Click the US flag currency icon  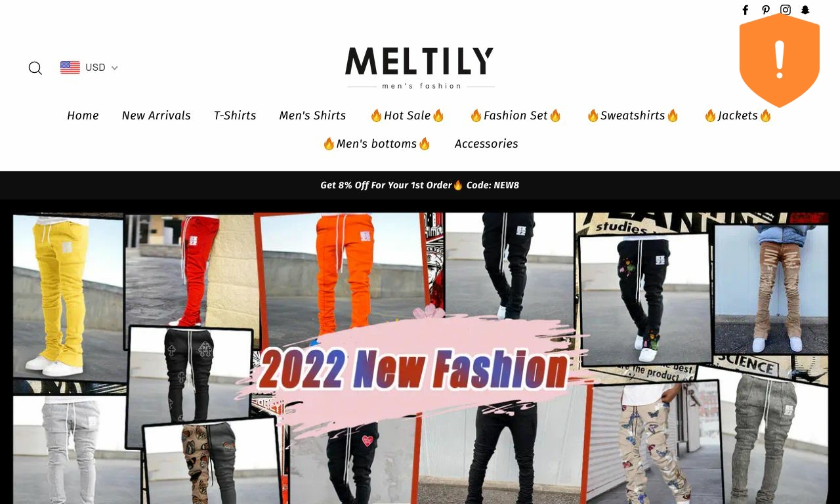click(x=70, y=68)
